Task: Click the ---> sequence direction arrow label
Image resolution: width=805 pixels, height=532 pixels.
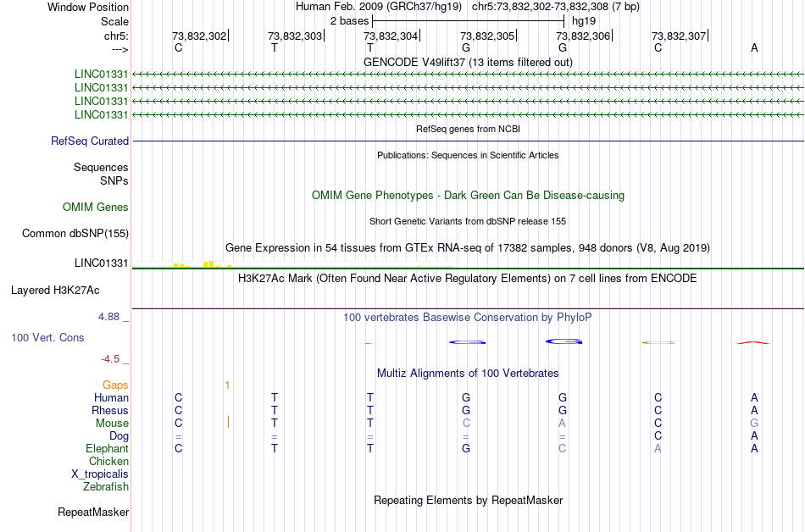Action: tap(119, 49)
